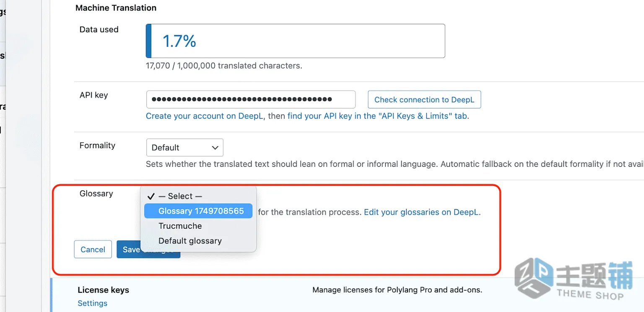Select Glossary 1749708565 from the list
This screenshot has width=644, height=312.
(198, 211)
